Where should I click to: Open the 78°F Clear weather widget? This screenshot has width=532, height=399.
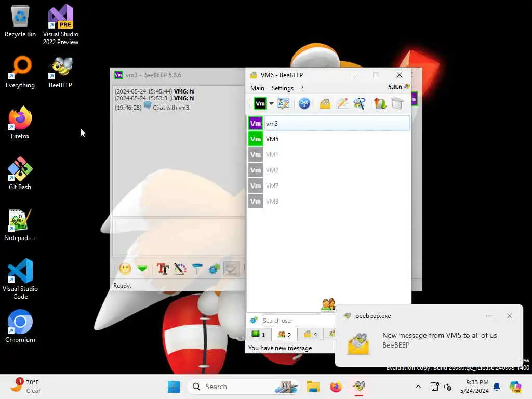(25, 387)
